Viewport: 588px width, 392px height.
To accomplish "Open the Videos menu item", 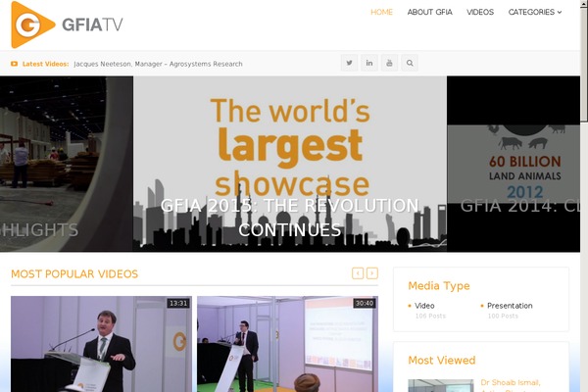I will [480, 12].
